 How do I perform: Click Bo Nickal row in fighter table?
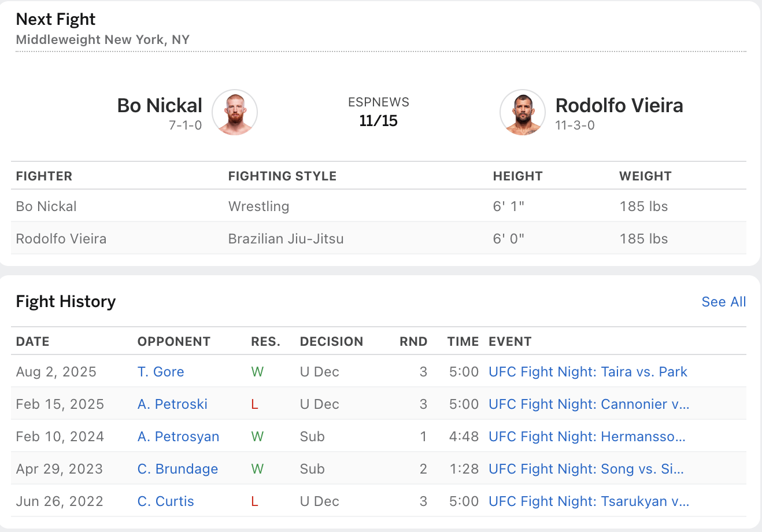coord(46,206)
